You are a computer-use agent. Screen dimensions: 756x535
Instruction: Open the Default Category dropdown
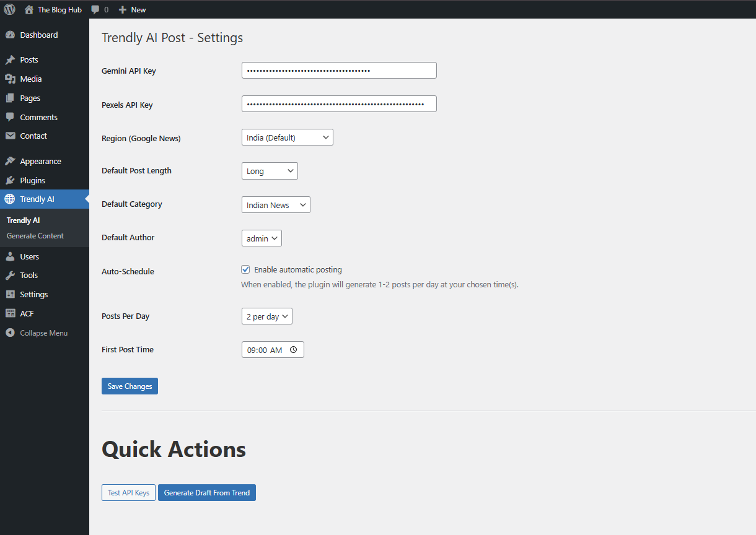[x=276, y=205]
